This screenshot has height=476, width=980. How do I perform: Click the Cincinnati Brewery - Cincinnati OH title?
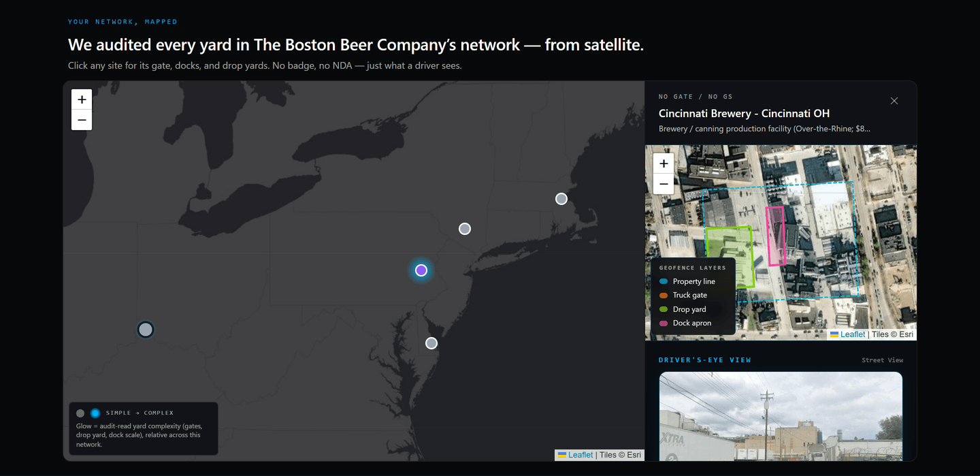pos(744,114)
